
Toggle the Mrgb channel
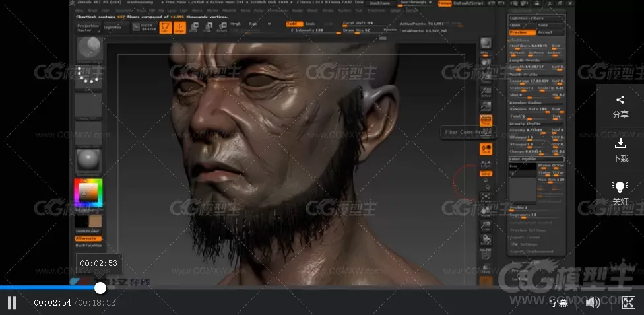[236, 24]
